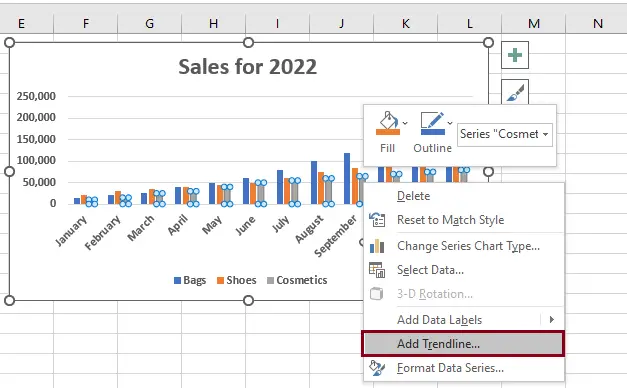627x388 pixels.
Task: Expand the Outline color dropdown arrow
Action: pyautogui.click(x=450, y=123)
